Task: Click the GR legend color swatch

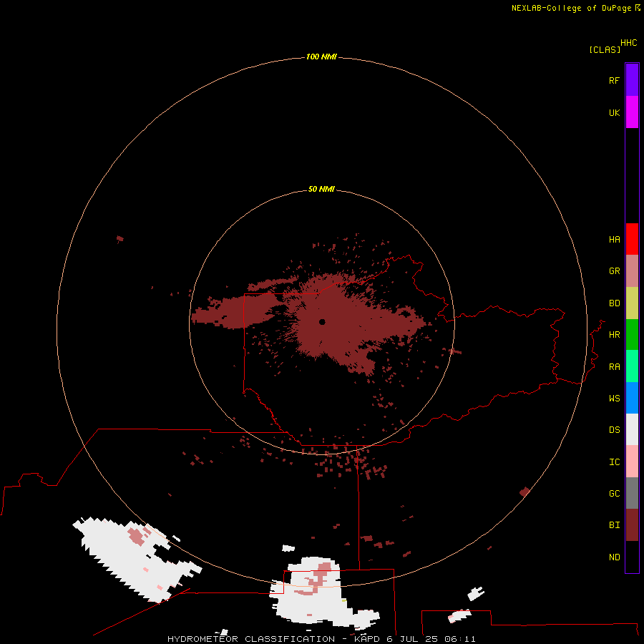Action: coord(632,271)
